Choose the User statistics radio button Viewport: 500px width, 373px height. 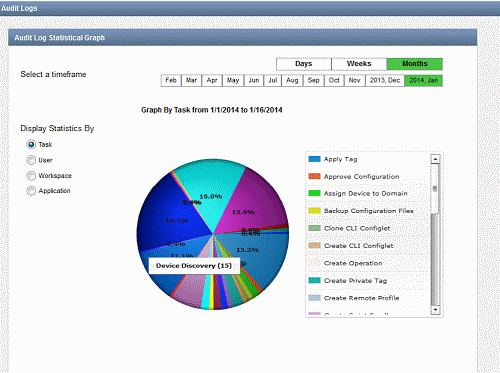[x=31, y=160]
